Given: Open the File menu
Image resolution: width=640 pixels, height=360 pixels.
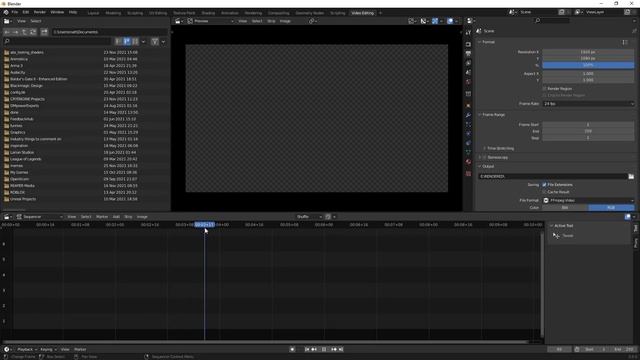Looking at the screenshot, I should (15, 13).
